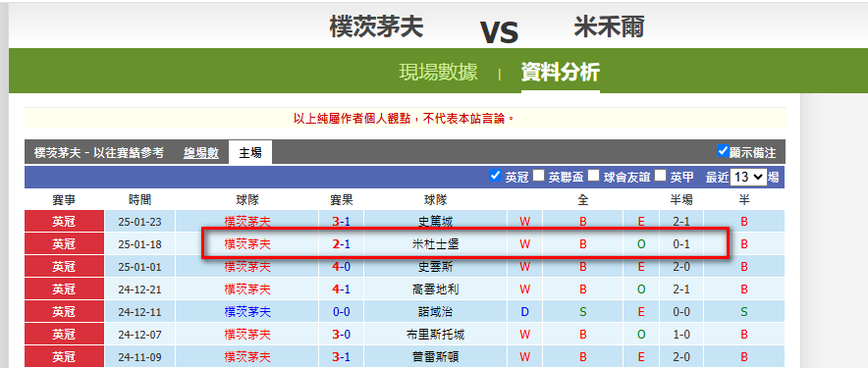Click the opponent 米杜士堡 team name
The height and width of the screenshot is (368, 868).
coord(435,244)
